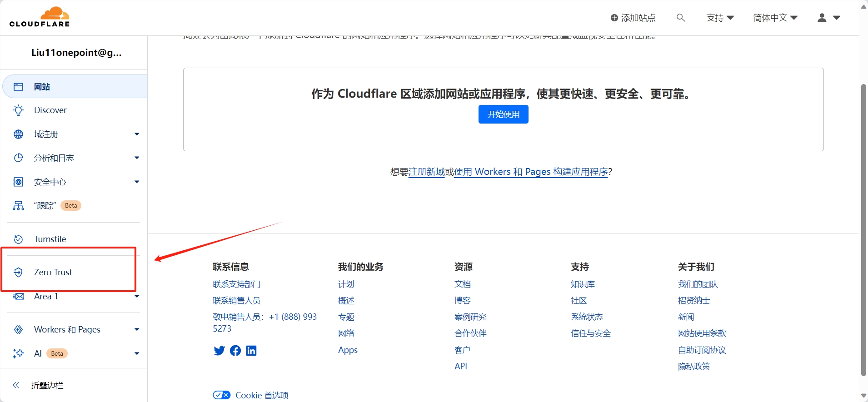Click the plus icon beside 添加站点
Image resolution: width=868 pixels, height=402 pixels.
pos(614,18)
